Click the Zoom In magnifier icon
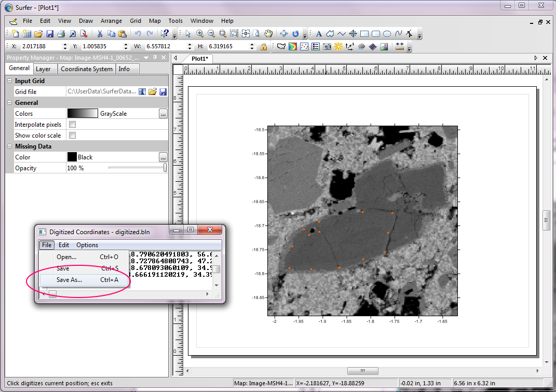This screenshot has width=556, height=392. 200,34
